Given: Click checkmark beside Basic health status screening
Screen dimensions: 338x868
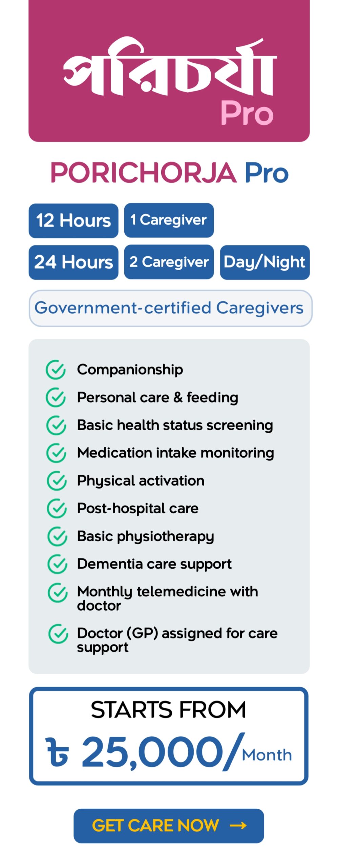Looking at the screenshot, I should point(56,425).
